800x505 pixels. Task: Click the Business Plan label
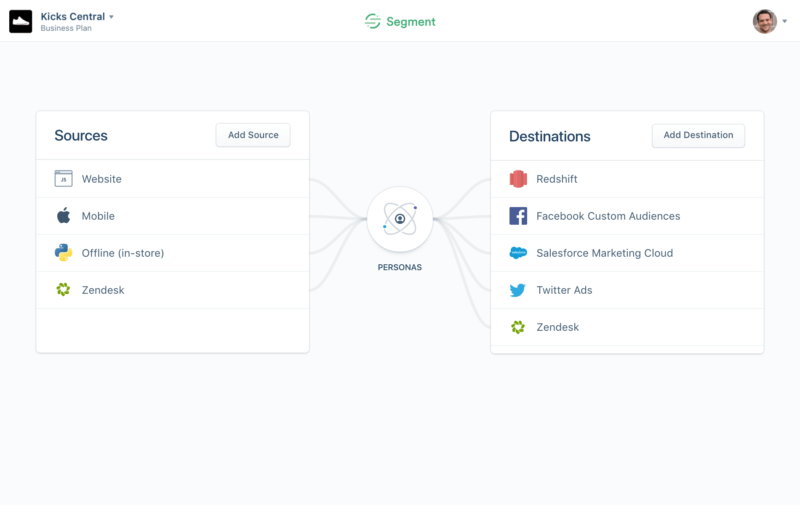click(x=66, y=28)
